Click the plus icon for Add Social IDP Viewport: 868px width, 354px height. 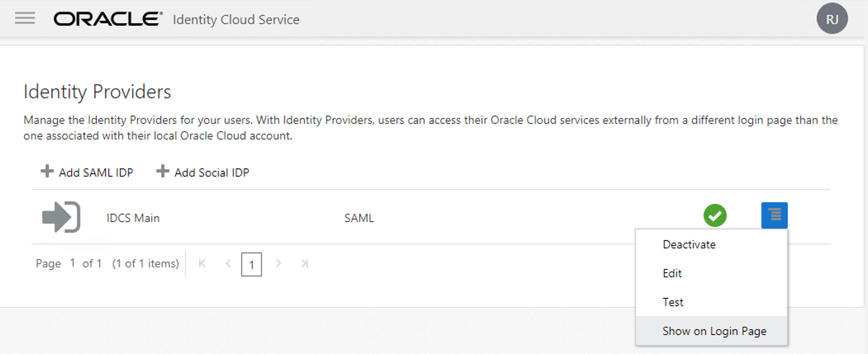pyautogui.click(x=163, y=171)
